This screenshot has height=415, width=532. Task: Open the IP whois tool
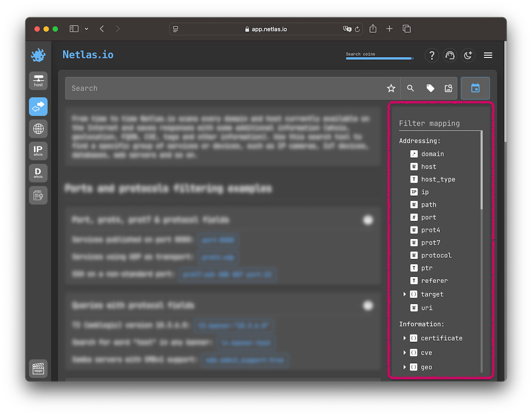(x=38, y=151)
